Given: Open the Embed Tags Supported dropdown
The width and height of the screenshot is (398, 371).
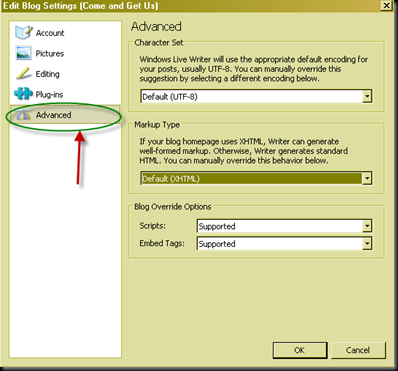Looking at the screenshot, I should click(284, 244).
